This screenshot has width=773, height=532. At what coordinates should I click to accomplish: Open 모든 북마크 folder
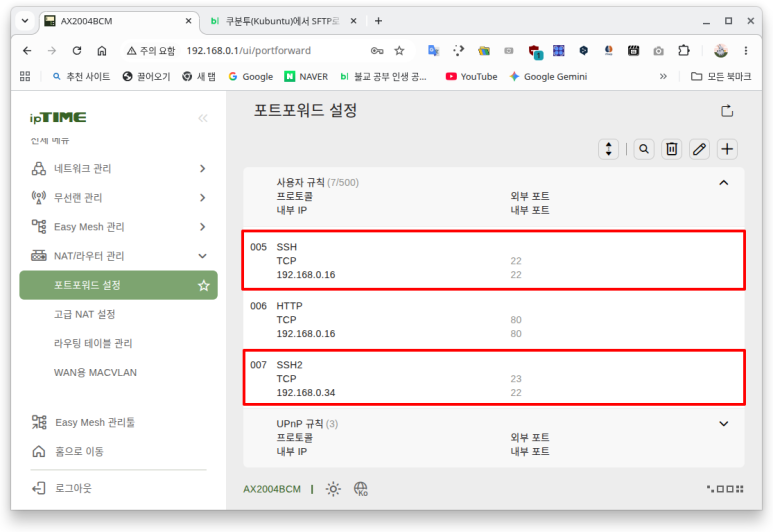(x=721, y=76)
